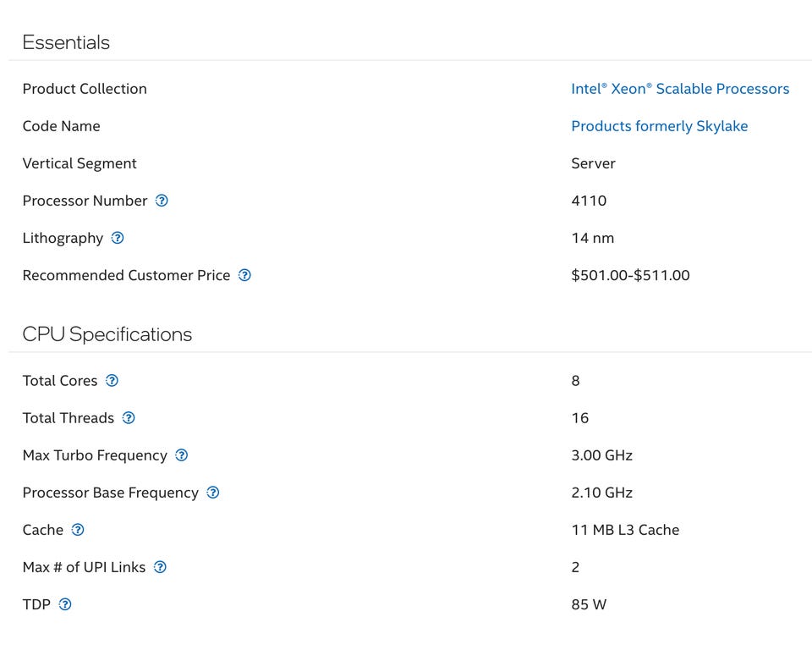This screenshot has width=812, height=650.
Task: Open Max Turbo Frequency help icon
Action: [181, 455]
